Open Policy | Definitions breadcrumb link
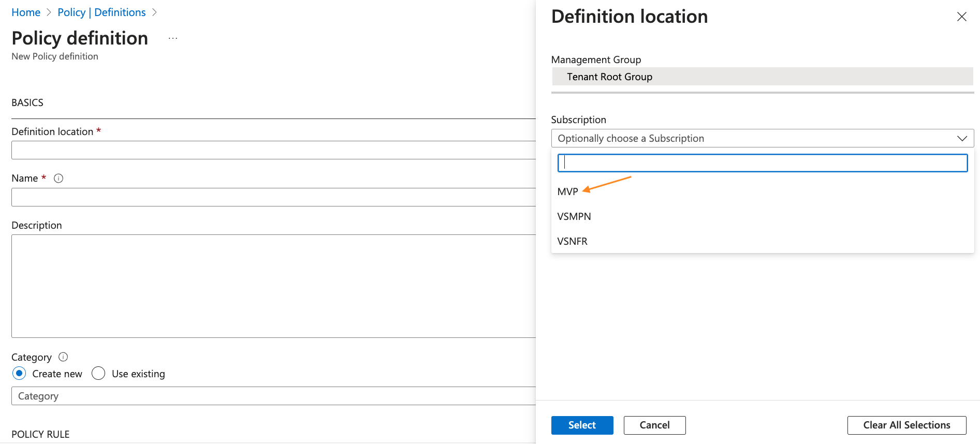 (x=101, y=12)
